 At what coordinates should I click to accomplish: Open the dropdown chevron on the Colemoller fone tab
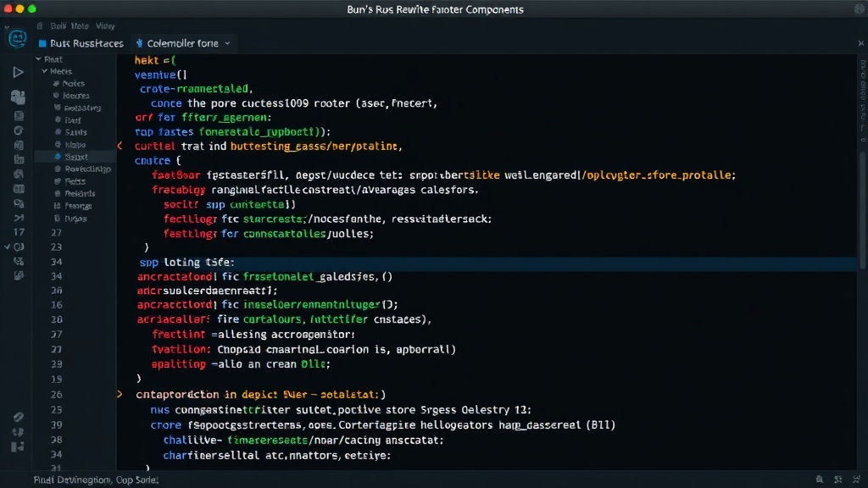click(227, 43)
